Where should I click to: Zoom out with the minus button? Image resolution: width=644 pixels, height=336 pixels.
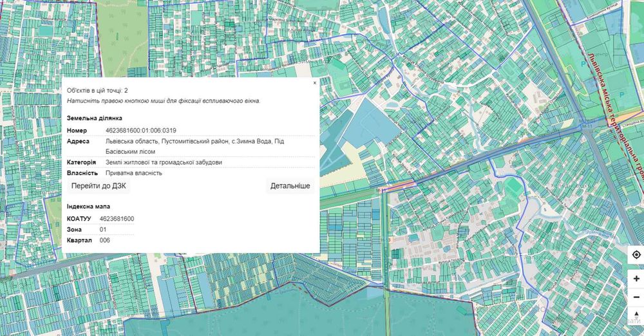[x=636, y=297]
